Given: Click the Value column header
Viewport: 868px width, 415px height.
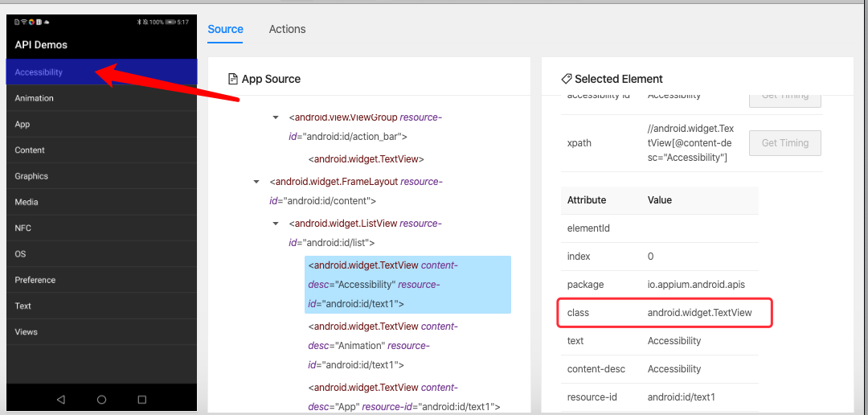Looking at the screenshot, I should click(x=660, y=200).
